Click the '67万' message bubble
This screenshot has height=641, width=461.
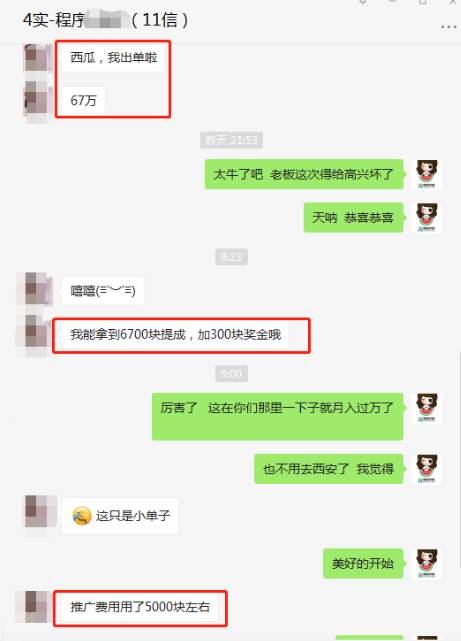click(x=83, y=100)
